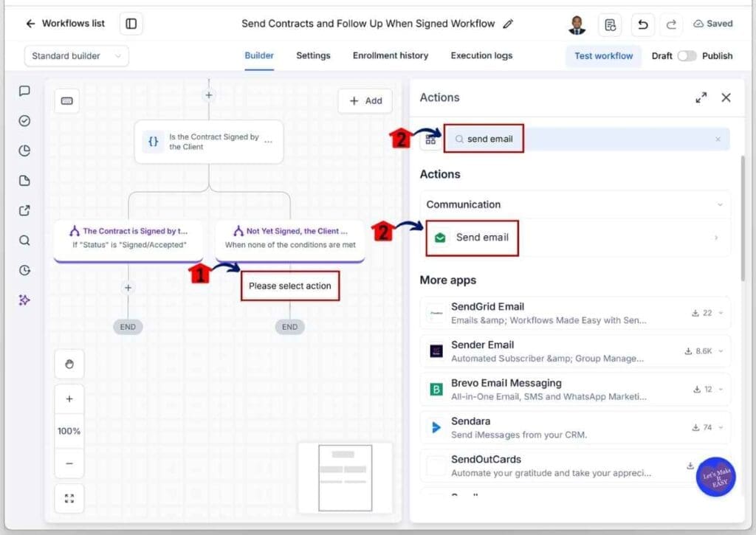Toggle the sidebar panel icon
The width and height of the screenshot is (756, 535).
(x=131, y=24)
